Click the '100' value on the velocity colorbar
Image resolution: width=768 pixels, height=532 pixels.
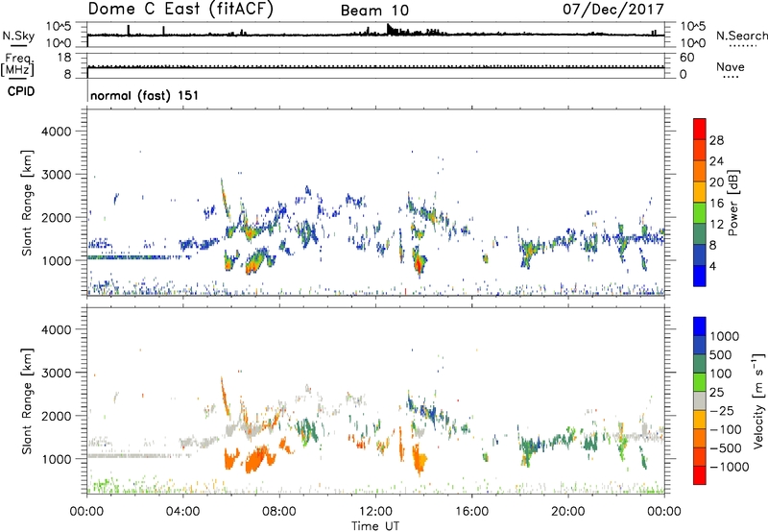721,374
